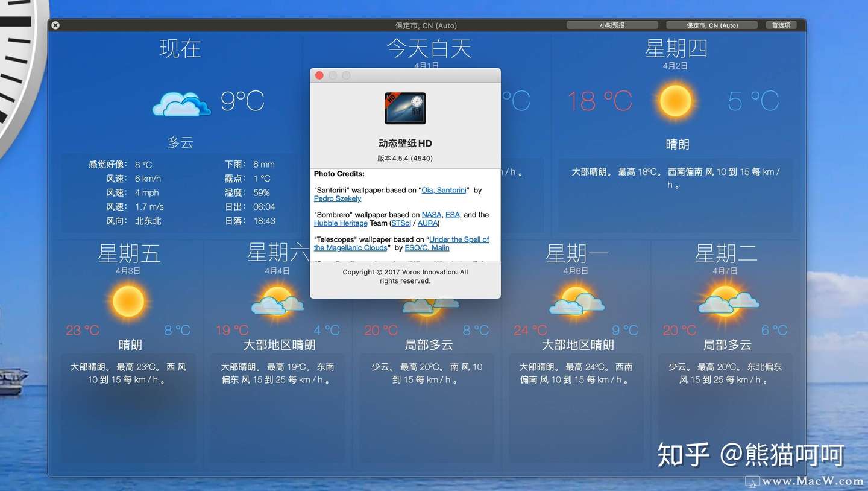
Task: Click the 小时预报 hourly forecast button
Action: 612,25
